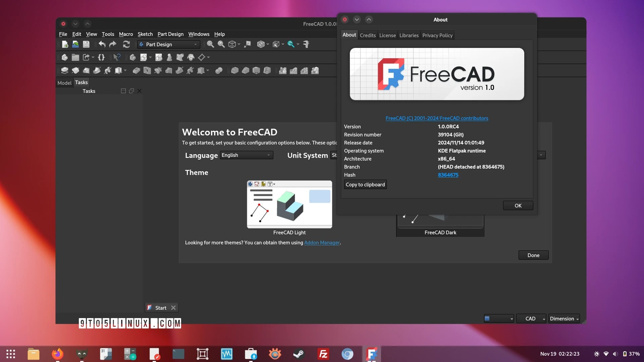
Task: Select the Chamfer tool
Action: click(246, 70)
